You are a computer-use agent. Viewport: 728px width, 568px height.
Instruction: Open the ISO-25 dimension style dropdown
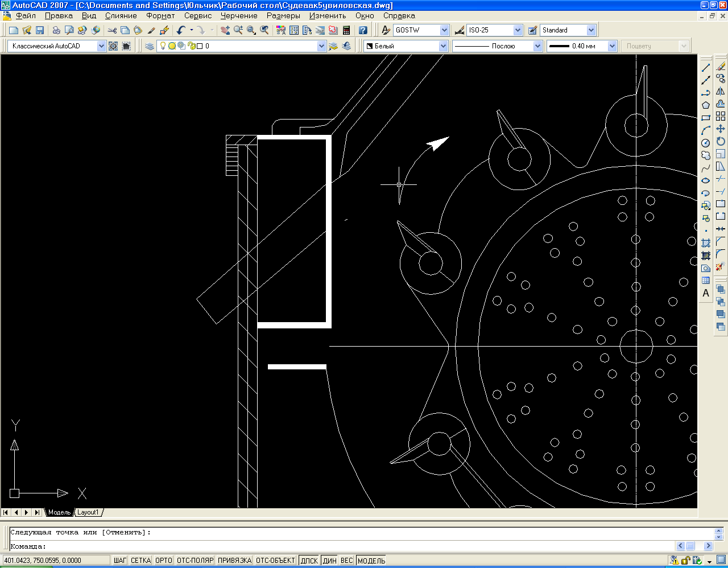click(x=518, y=30)
